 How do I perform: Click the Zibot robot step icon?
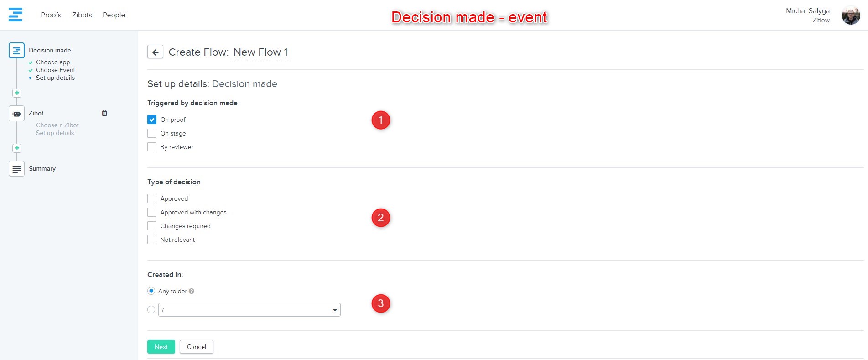pos(16,114)
